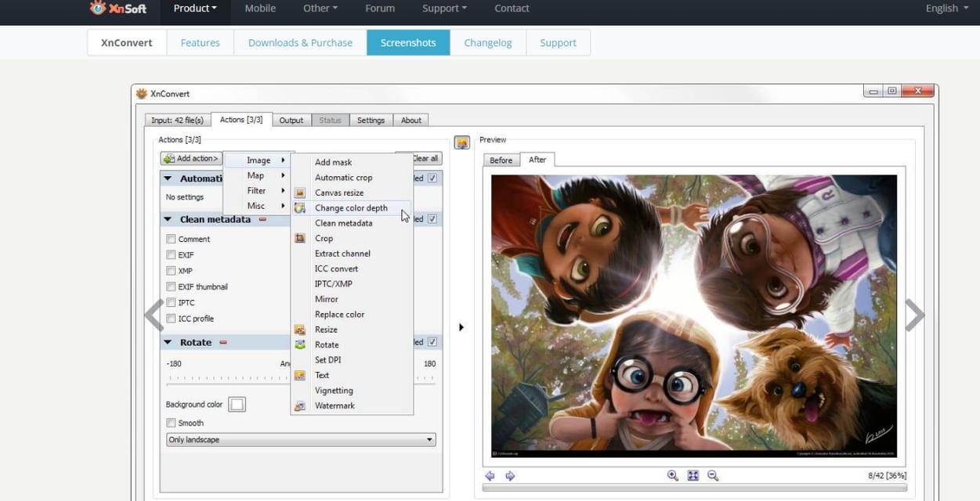980x501 pixels.
Task: Zoom in on the preview image
Action: 673,475
